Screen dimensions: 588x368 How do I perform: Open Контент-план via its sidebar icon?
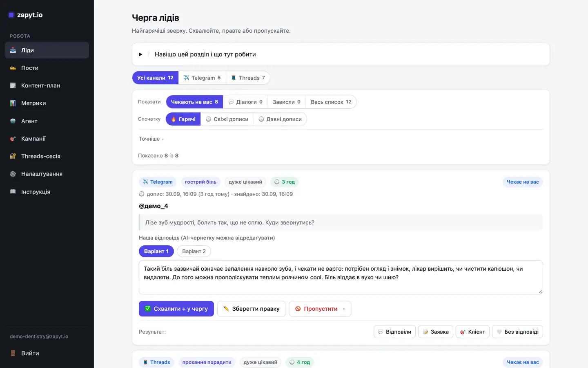(13, 85)
